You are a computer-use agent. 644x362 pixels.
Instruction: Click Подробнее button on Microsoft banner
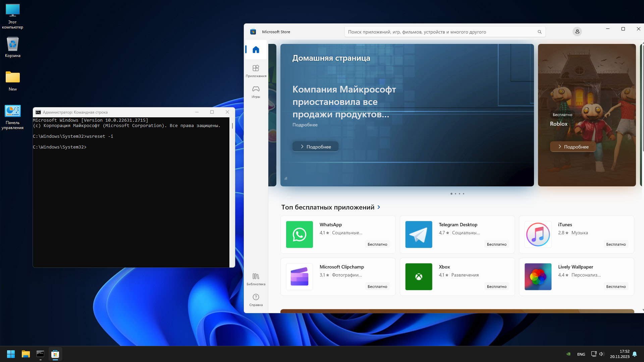tap(315, 146)
